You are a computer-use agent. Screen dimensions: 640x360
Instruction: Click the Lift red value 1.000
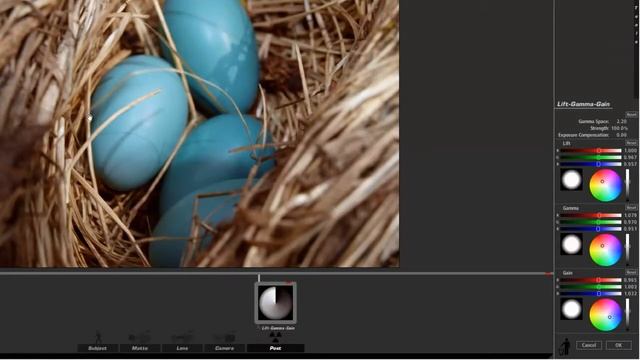pyautogui.click(x=631, y=151)
